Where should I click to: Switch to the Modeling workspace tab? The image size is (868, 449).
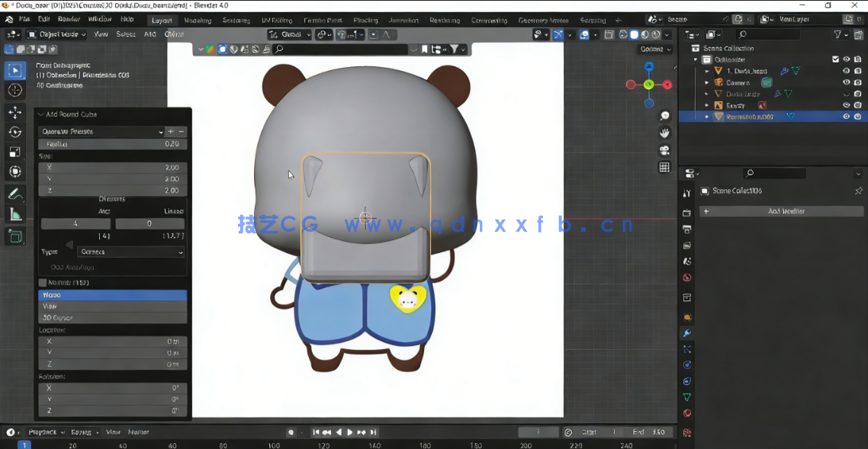pos(198,21)
